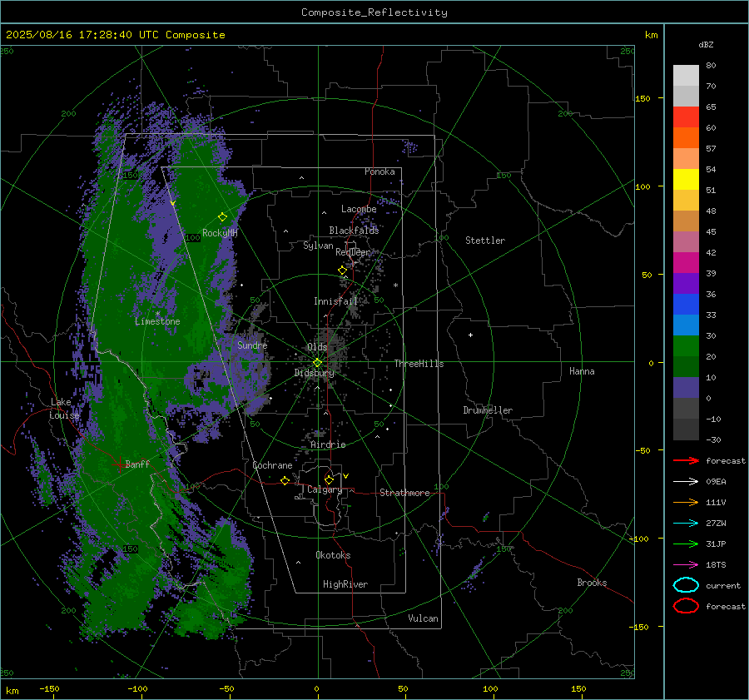
Task: Click the Olds city label
Action: 317,347
